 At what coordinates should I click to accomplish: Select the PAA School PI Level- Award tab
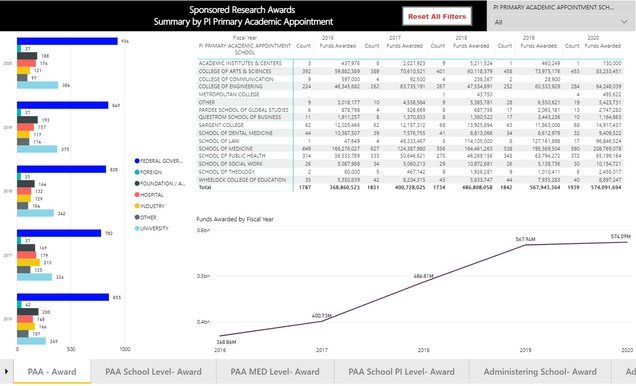coord(402,371)
